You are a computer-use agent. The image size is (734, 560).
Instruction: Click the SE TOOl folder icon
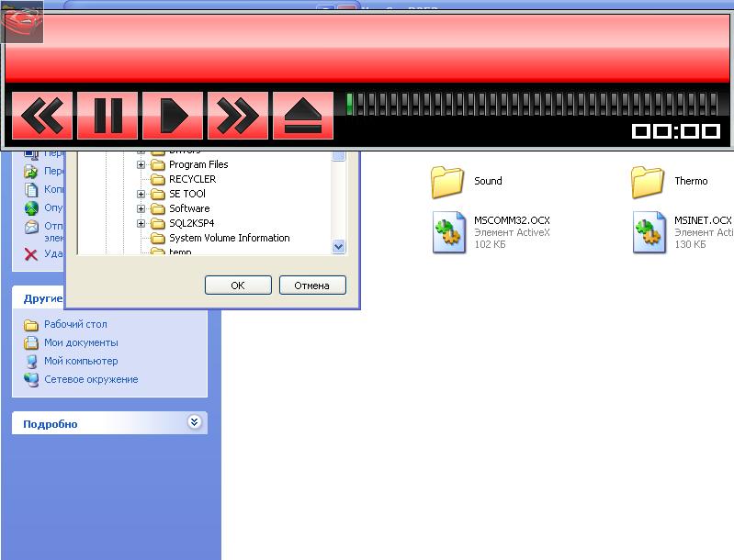point(158,194)
